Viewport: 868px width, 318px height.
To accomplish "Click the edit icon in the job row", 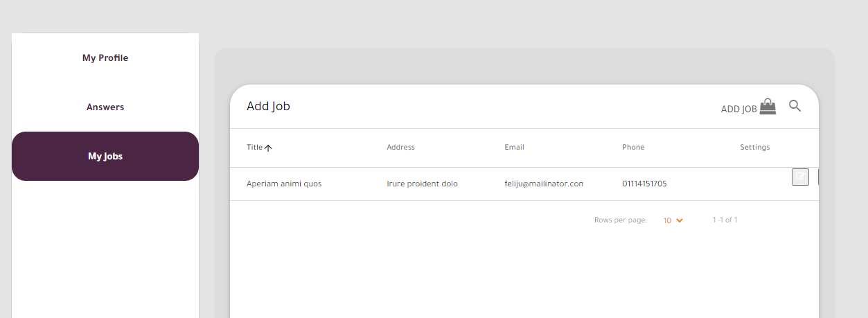I will [800, 177].
